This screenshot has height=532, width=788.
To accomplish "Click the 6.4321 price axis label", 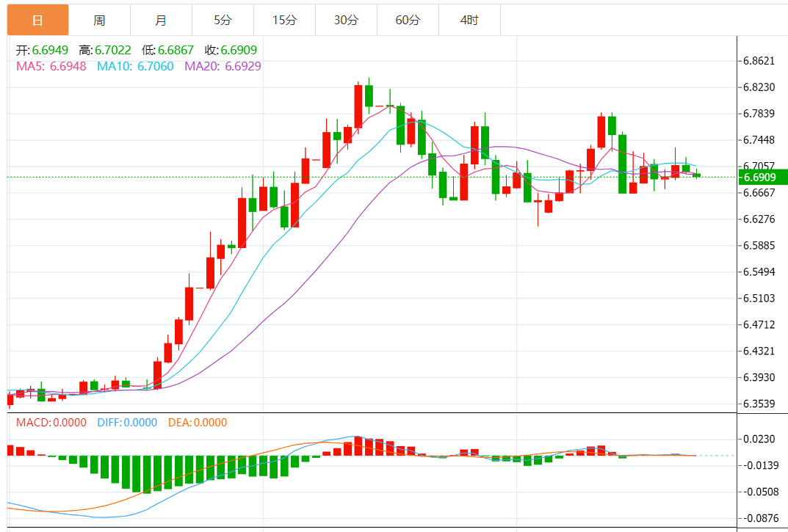I will click(759, 351).
